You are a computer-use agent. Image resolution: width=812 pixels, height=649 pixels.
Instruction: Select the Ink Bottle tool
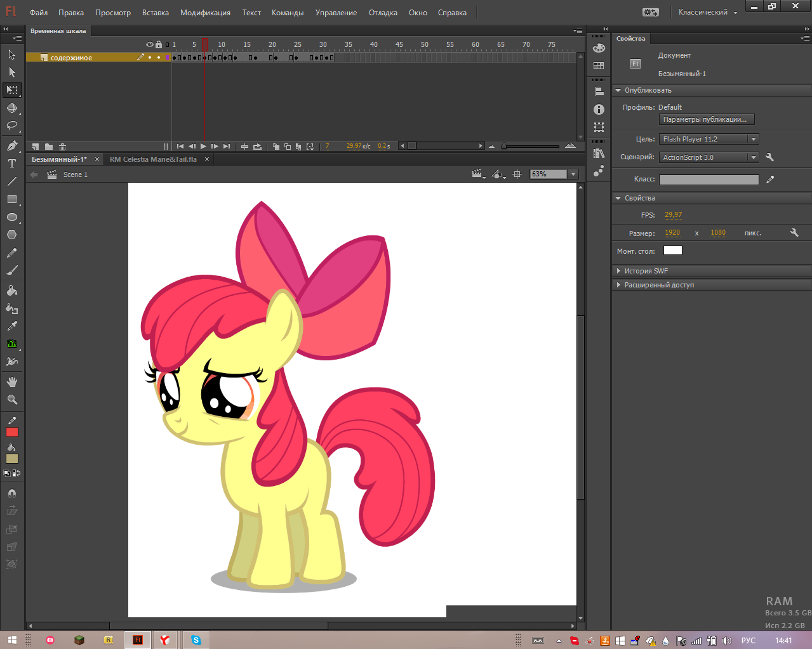pyautogui.click(x=12, y=308)
